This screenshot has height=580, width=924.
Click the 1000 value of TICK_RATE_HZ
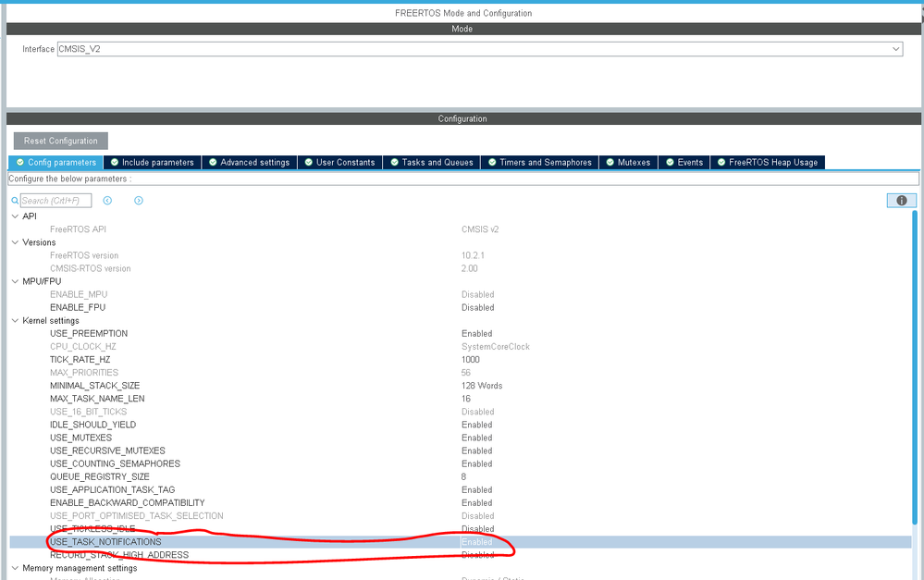pyautogui.click(x=470, y=360)
